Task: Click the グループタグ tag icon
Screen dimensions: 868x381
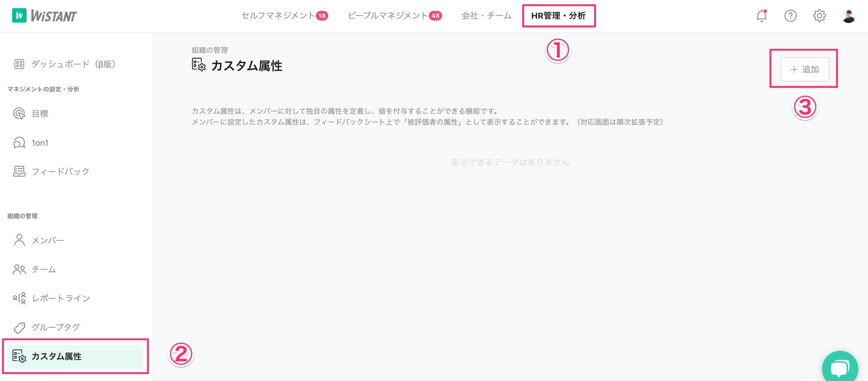Action: coord(19,328)
